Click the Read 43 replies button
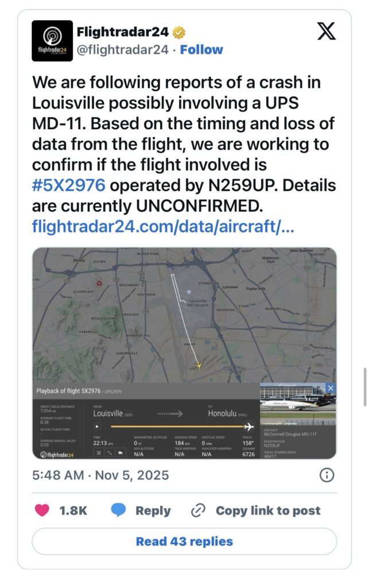Viewport: 369px width, 588px height. pos(184,541)
